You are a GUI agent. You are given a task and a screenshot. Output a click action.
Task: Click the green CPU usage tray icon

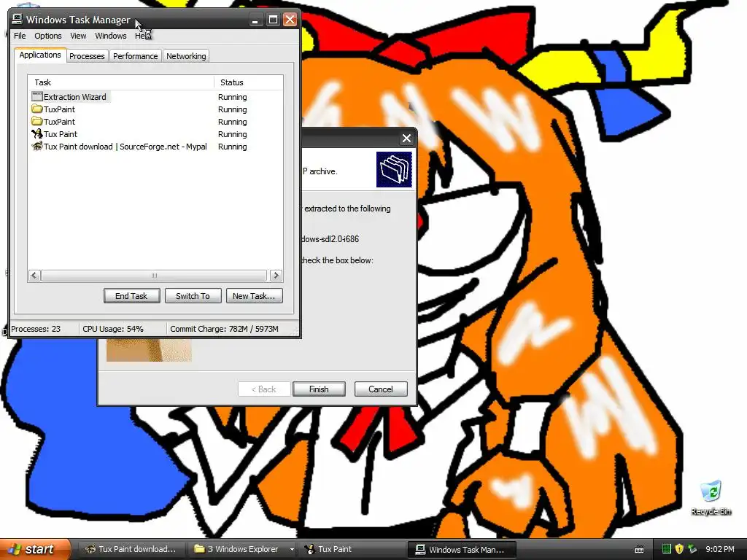tap(667, 549)
